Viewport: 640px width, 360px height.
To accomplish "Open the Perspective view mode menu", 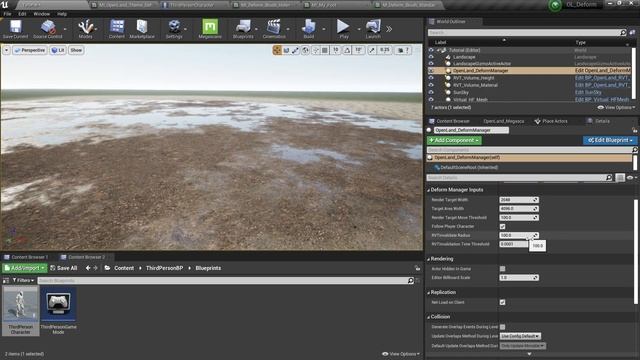I will (x=29, y=50).
